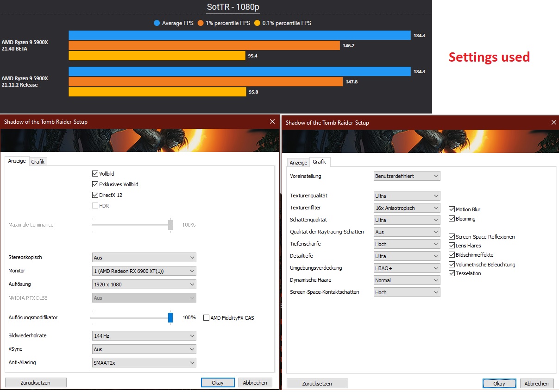Expand the Texturenqualität dropdown
This screenshot has width=559, height=392.
click(x=407, y=196)
